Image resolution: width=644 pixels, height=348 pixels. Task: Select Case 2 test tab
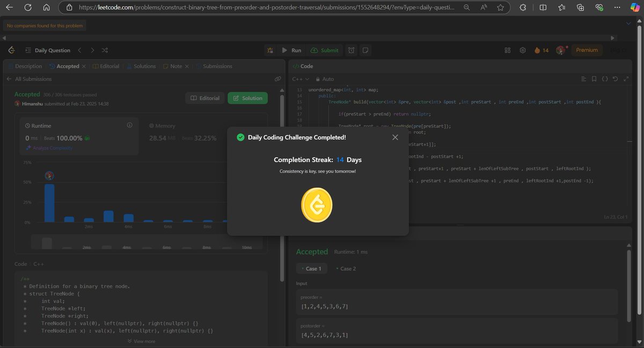[x=346, y=269]
